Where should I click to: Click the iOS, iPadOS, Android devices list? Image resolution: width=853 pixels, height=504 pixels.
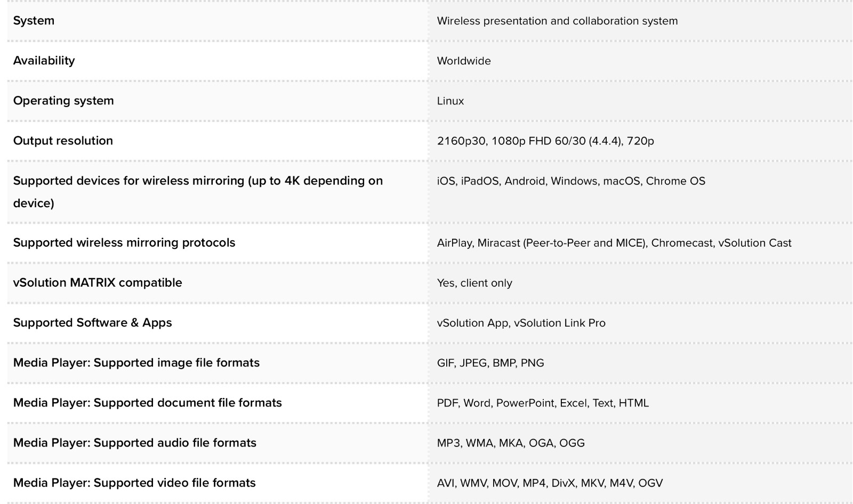[x=571, y=181]
